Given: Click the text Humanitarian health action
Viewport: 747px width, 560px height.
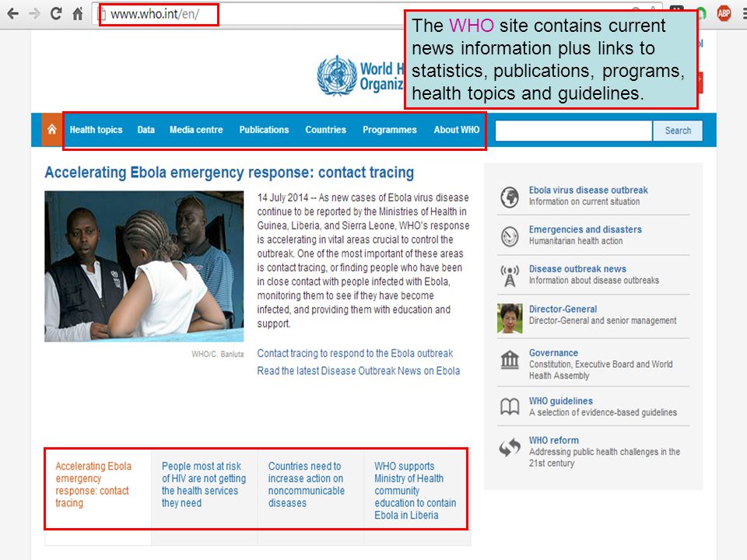Looking at the screenshot, I should 576,241.
